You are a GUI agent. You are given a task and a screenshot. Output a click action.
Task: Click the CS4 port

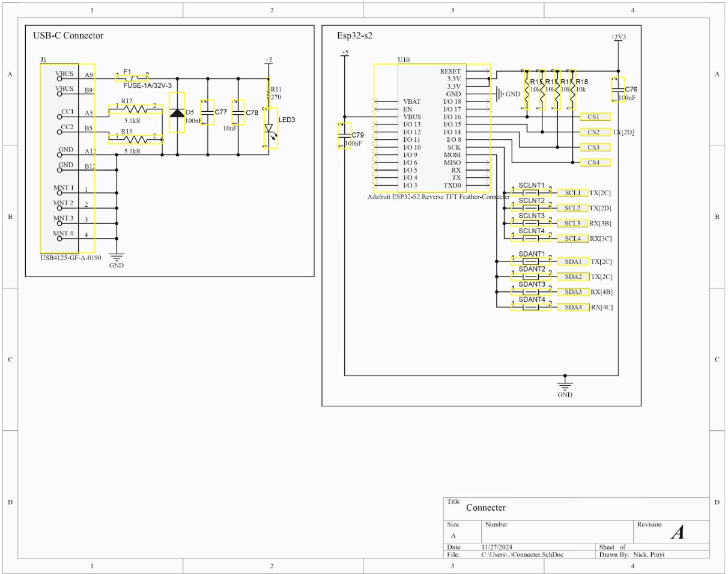point(595,162)
